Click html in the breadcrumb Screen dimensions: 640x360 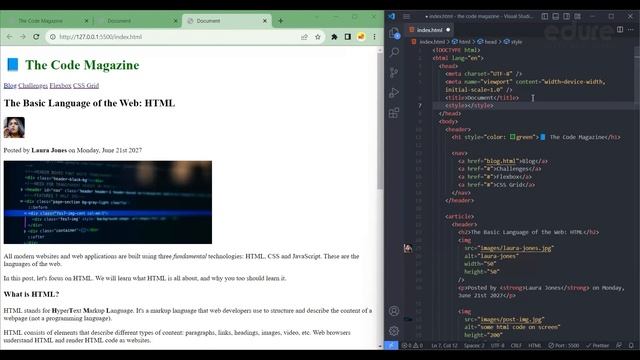(464, 42)
